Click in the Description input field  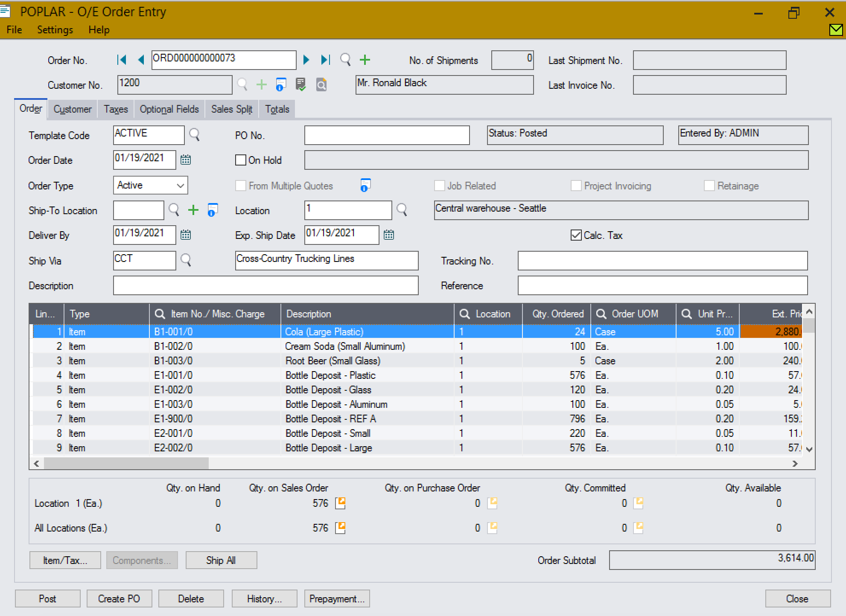[x=265, y=285]
